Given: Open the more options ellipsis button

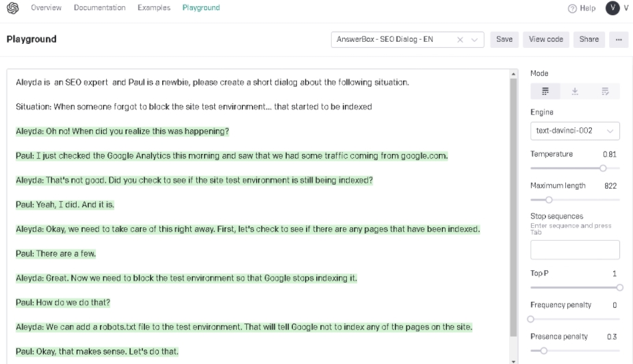Looking at the screenshot, I should (619, 40).
